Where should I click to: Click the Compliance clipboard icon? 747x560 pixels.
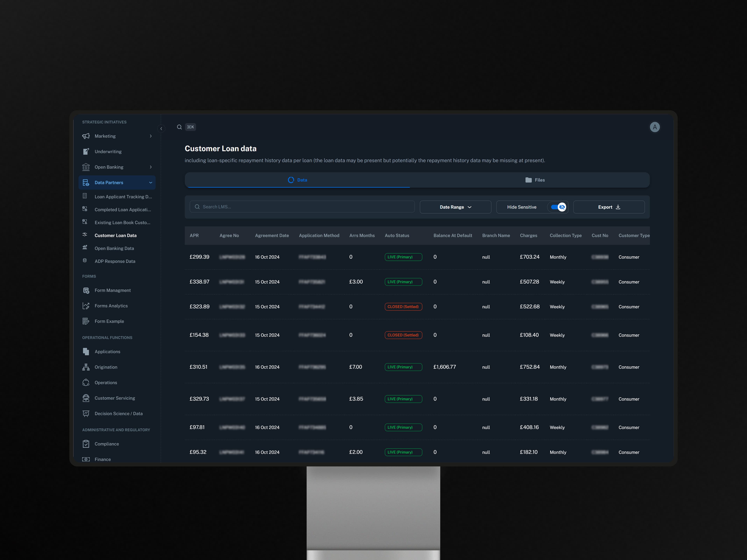(x=86, y=444)
